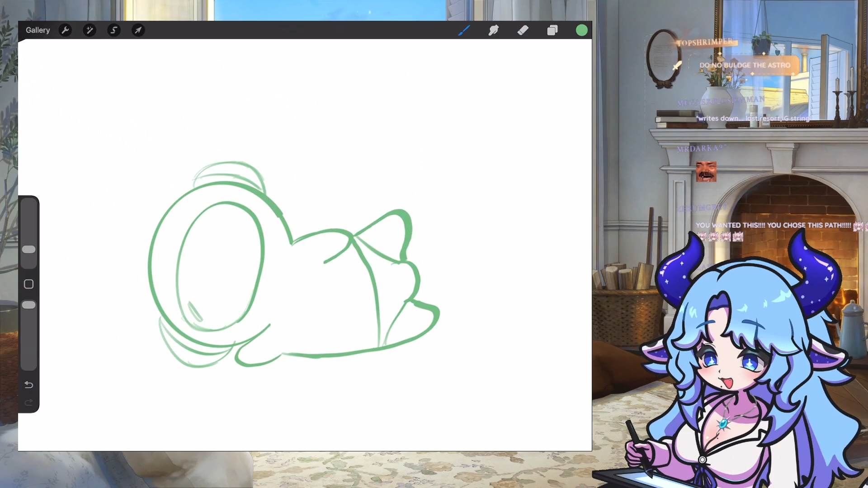Viewport: 868px width, 488px height.
Task: Open the Layers panel
Action: click(x=552, y=30)
